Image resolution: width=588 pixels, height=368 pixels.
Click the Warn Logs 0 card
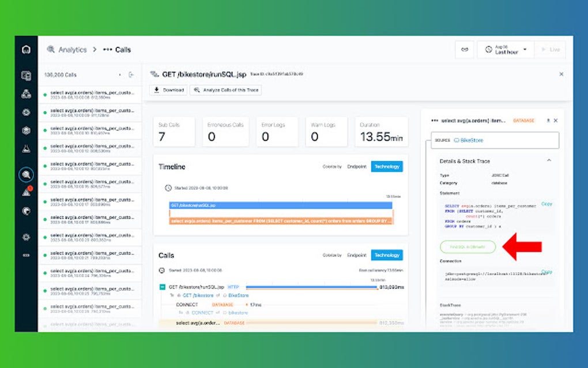(327, 132)
